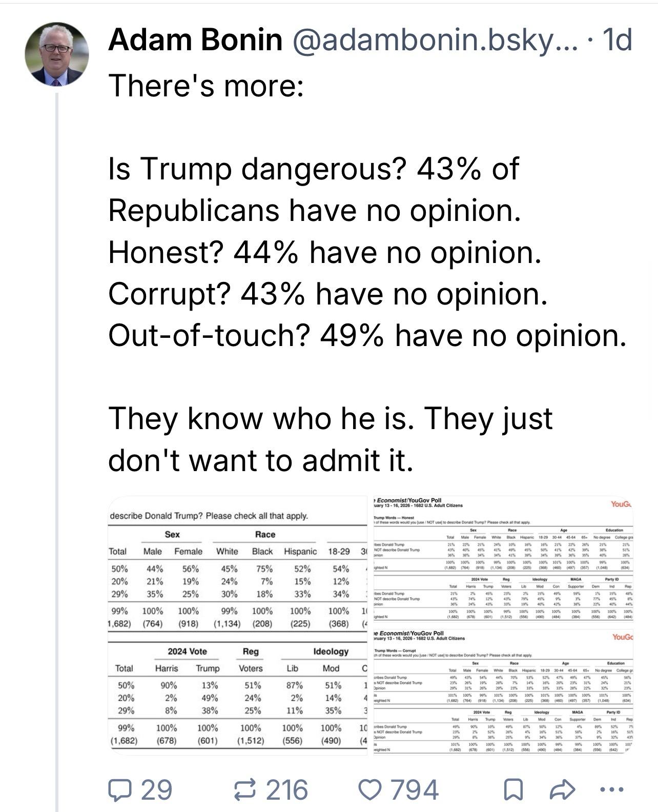
Task: Click the "They know who he is" sentence
Action: coord(331,418)
